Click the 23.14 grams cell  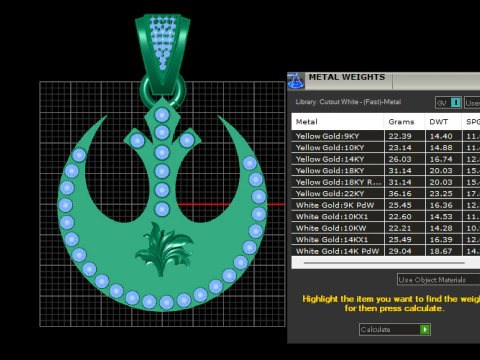(405, 147)
